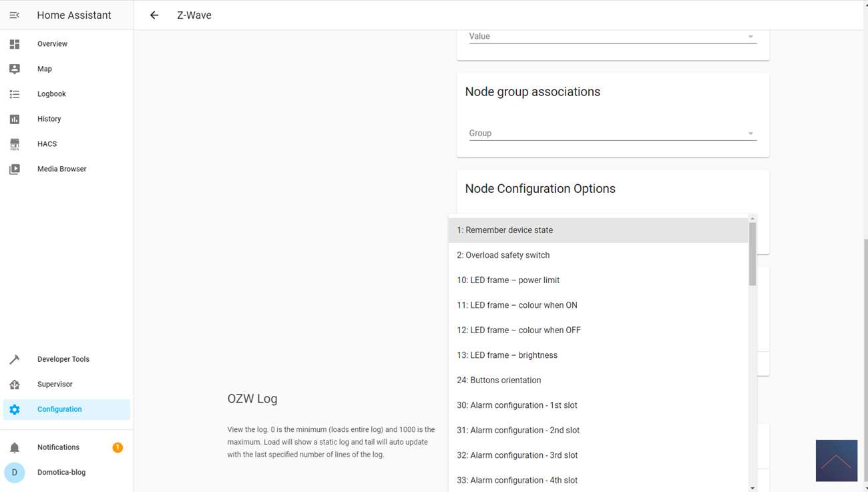This screenshot has width=868, height=492.
Task: Click the Supervisor icon in the sidebar
Action: (x=15, y=385)
